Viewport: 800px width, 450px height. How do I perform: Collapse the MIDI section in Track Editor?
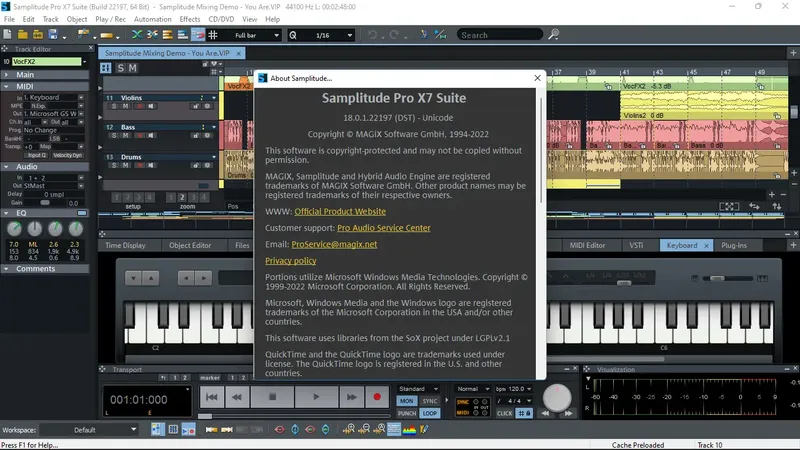point(6,86)
